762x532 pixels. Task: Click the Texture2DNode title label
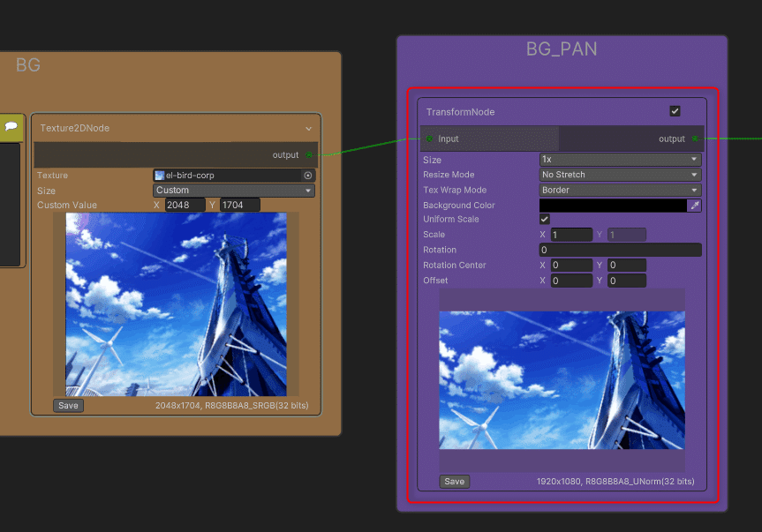tap(74, 128)
